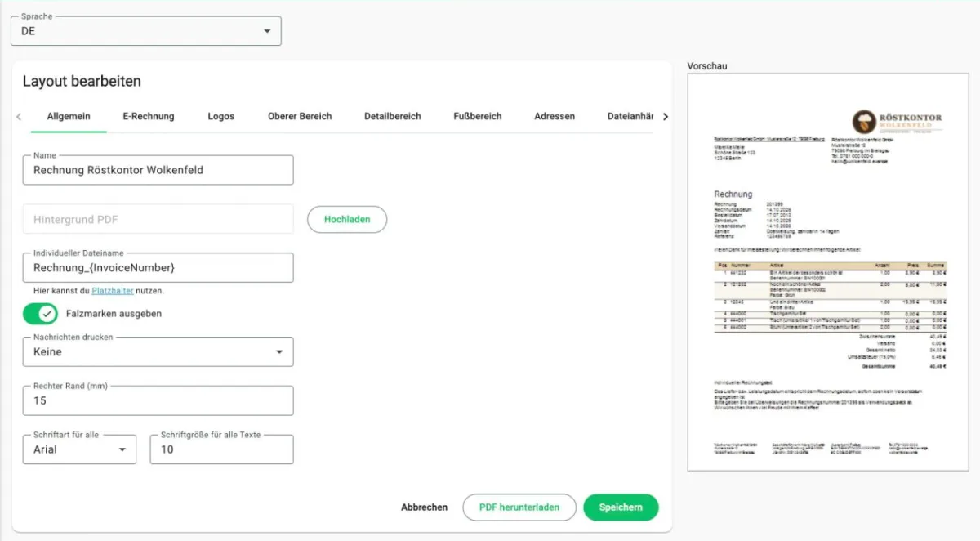Toggle the Falzmarken ausgeben switch

(x=40, y=314)
